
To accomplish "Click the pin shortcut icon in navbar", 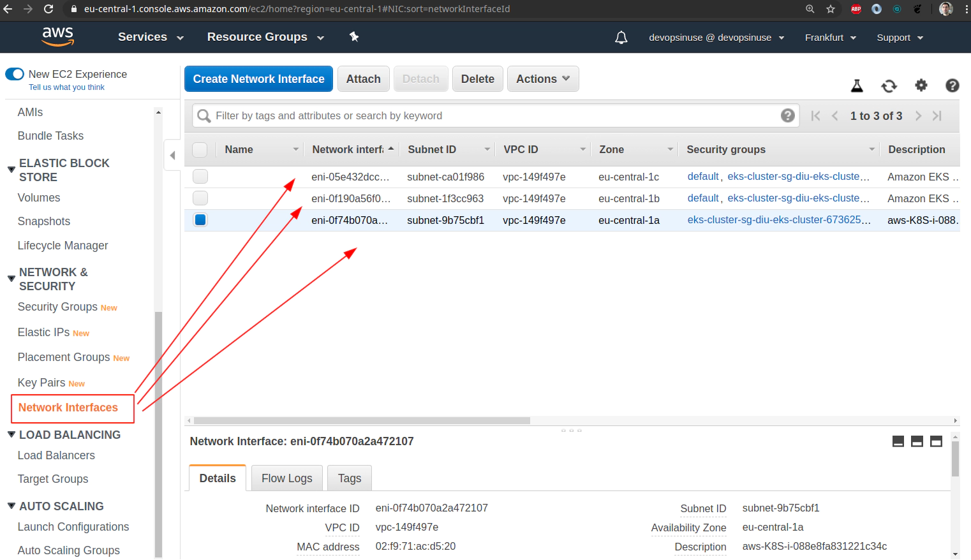I will click(354, 37).
